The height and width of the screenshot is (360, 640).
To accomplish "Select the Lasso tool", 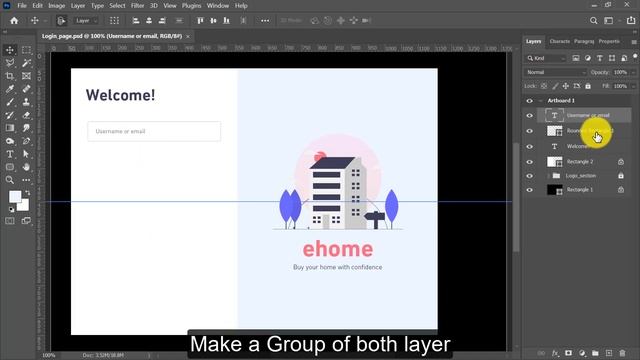I will pyautogui.click(x=10, y=63).
